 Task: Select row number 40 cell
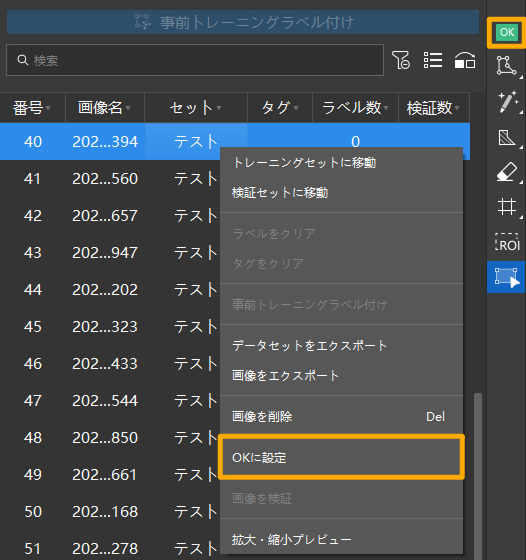33,142
